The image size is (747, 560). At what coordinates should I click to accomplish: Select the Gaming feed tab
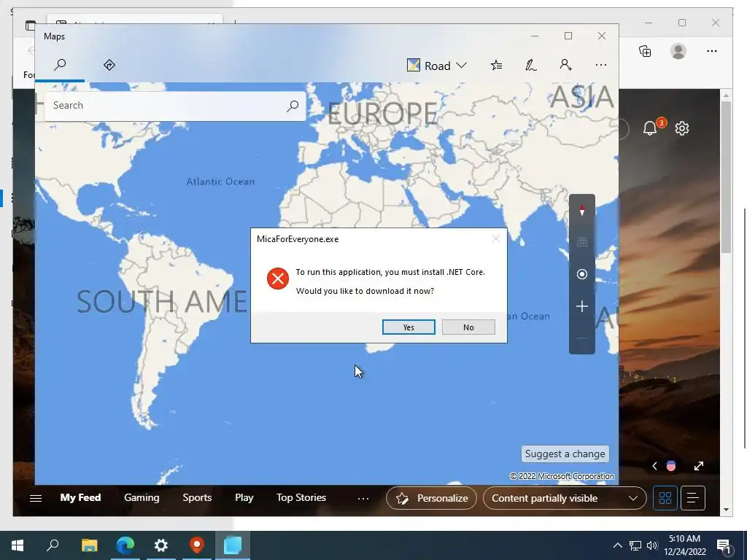[x=142, y=497]
